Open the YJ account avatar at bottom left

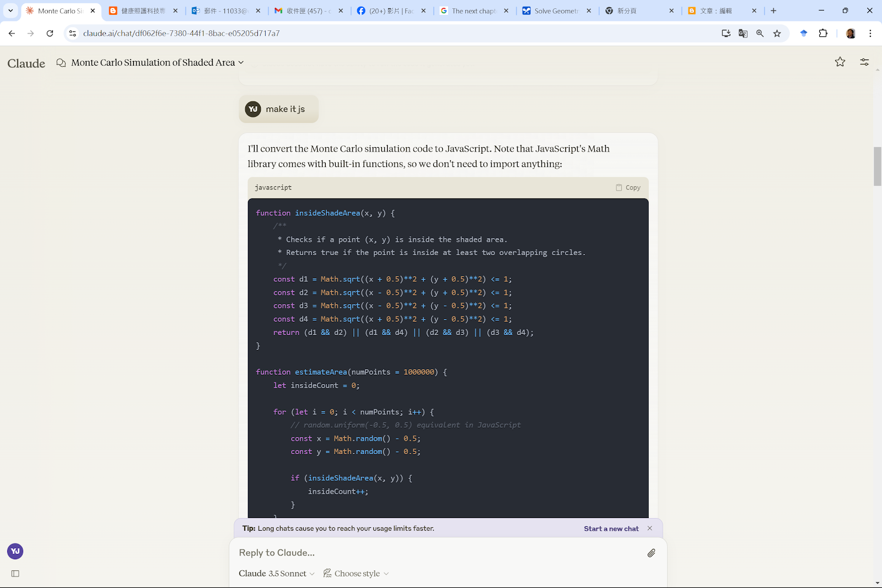point(15,551)
